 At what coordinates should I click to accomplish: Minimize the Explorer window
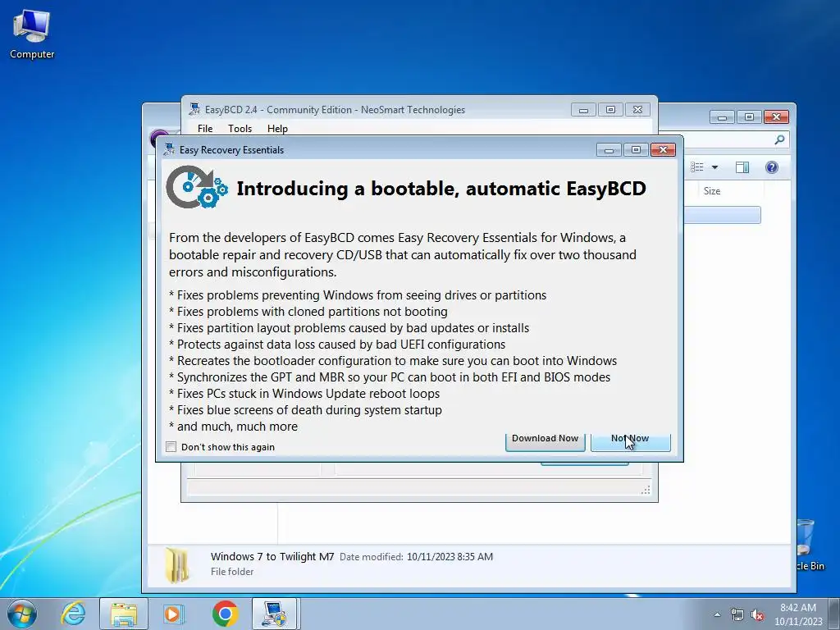(x=722, y=116)
